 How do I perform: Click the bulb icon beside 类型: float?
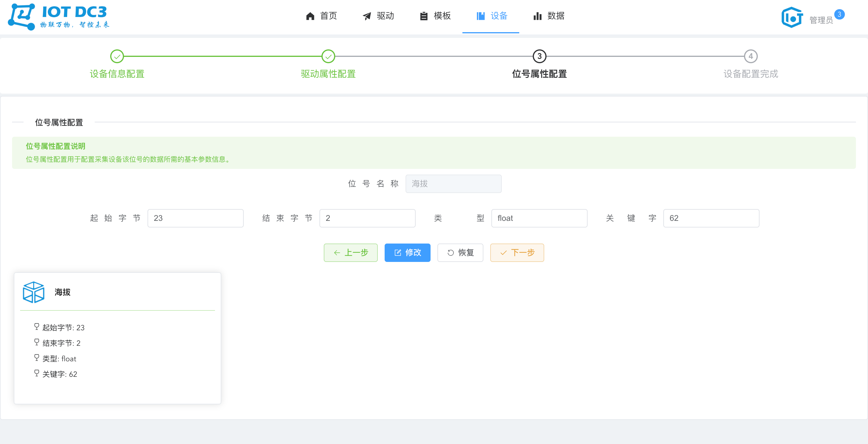pyautogui.click(x=37, y=357)
